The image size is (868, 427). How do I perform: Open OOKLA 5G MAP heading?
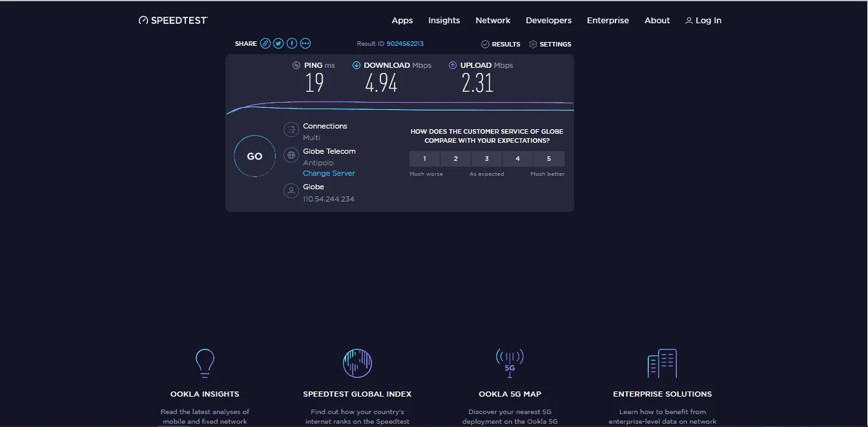(x=510, y=394)
